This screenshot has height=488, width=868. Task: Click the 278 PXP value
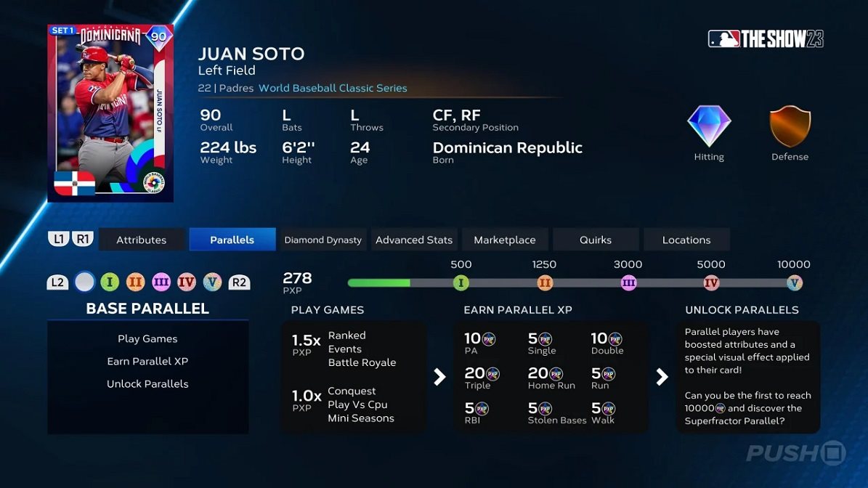(x=297, y=277)
